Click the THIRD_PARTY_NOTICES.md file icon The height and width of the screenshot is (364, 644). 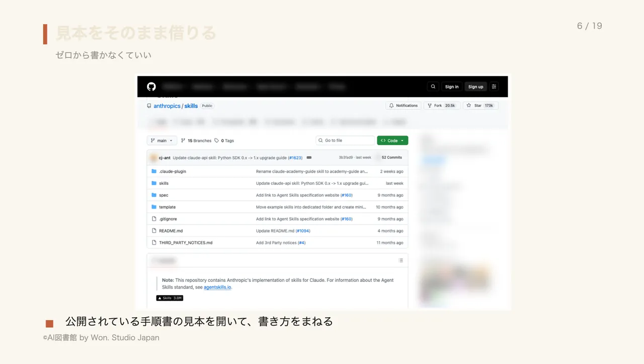click(154, 243)
